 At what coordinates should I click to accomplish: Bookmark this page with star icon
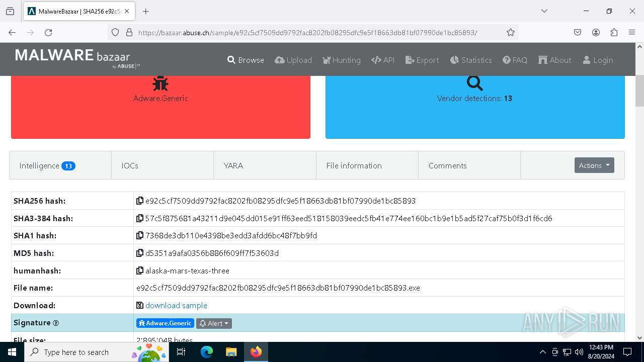[511, 32]
